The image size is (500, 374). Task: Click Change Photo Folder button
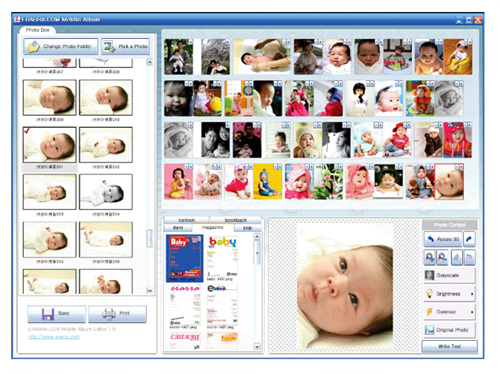click(x=61, y=46)
